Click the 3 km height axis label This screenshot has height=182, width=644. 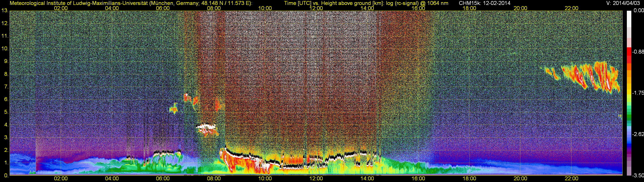[6, 138]
